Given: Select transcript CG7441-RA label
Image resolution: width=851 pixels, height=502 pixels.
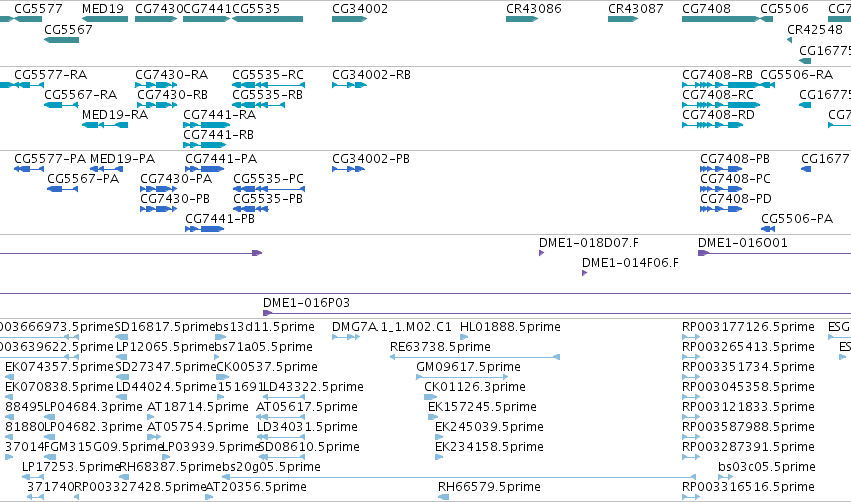Looking at the screenshot, I should pos(219,115).
